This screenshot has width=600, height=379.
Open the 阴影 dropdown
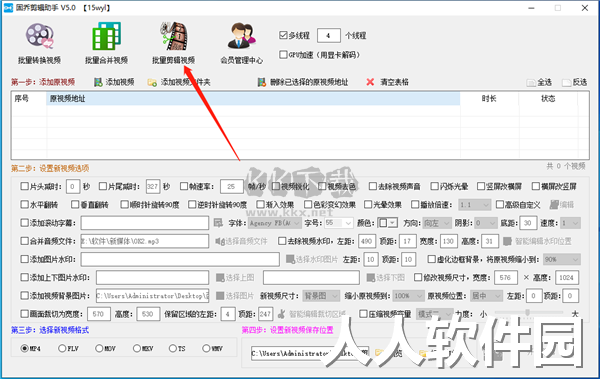click(486, 223)
